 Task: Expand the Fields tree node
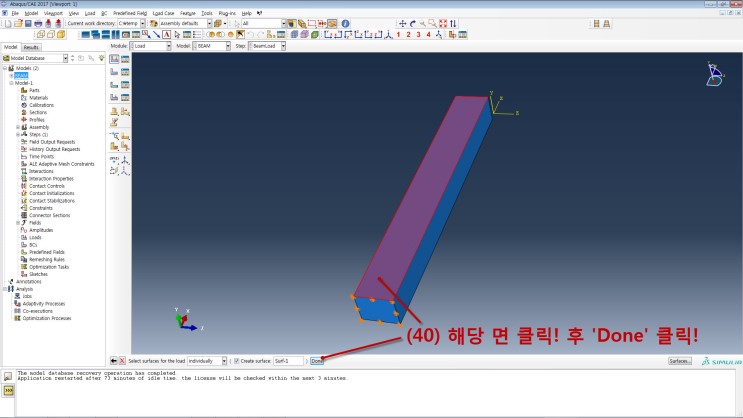pos(18,223)
